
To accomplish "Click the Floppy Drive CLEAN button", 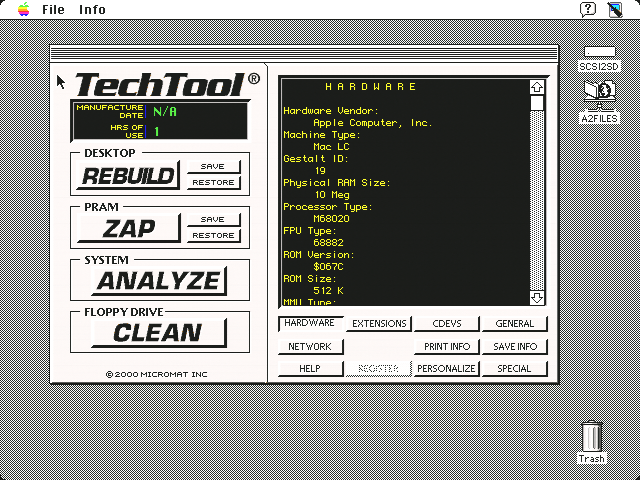I will (x=159, y=333).
